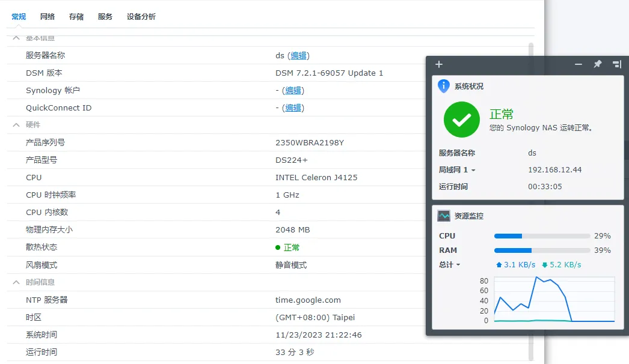
Task: Click the green download speed arrow icon
Action: point(544,265)
